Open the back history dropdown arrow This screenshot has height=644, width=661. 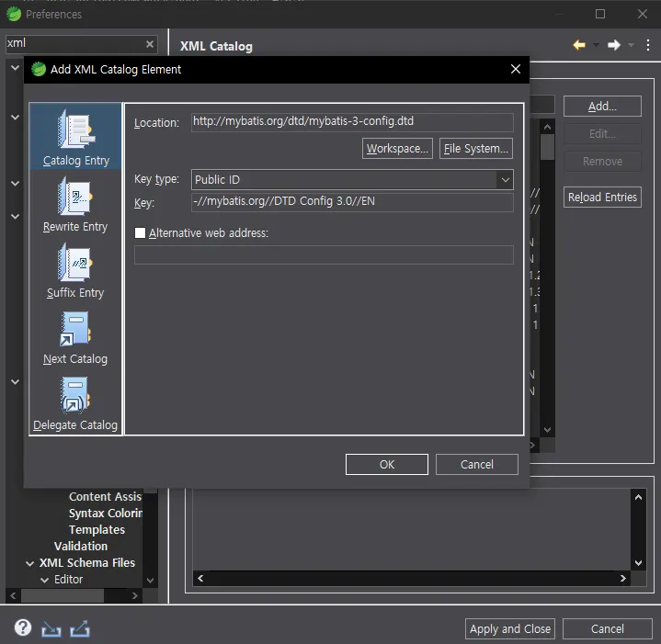(x=596, y=45)
